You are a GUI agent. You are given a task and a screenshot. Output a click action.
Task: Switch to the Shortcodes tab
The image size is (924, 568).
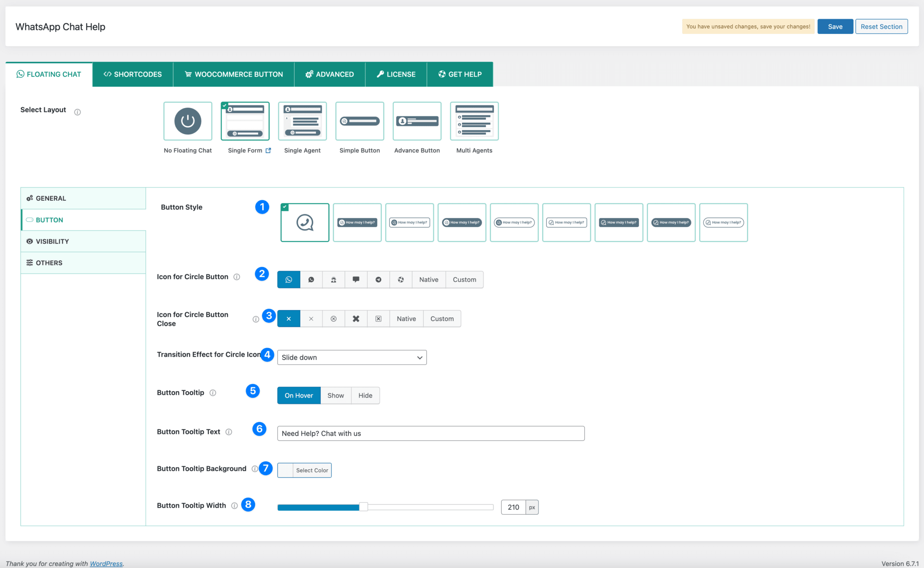(x=133, y=74)
